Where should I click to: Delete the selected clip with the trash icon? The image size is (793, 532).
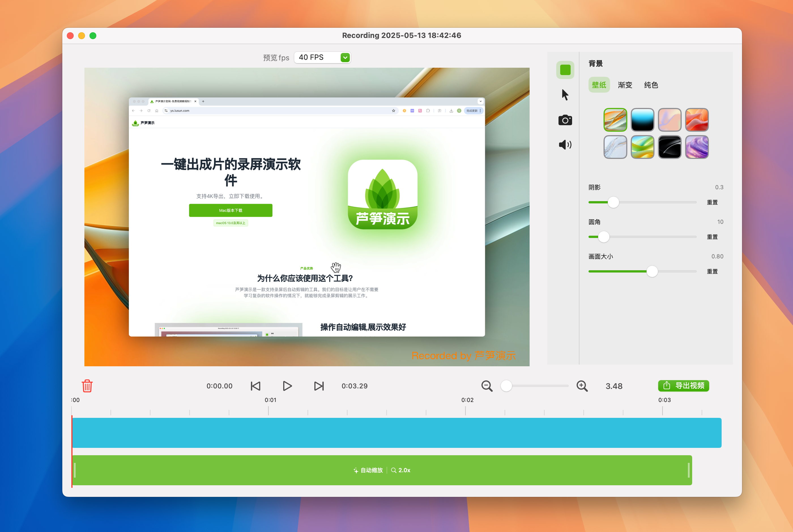pyautogui.click(x=87, y=386)
